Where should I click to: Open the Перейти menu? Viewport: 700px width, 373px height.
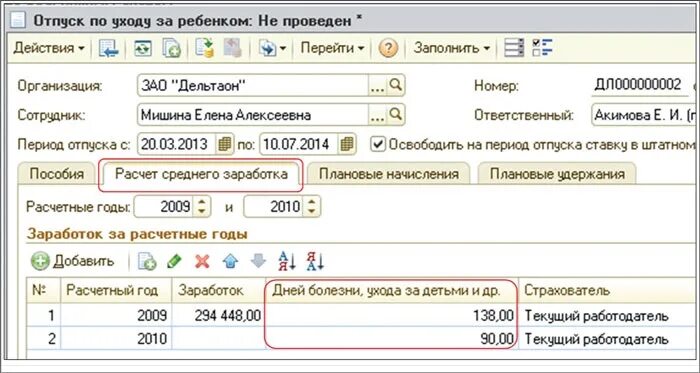(332, 48)
